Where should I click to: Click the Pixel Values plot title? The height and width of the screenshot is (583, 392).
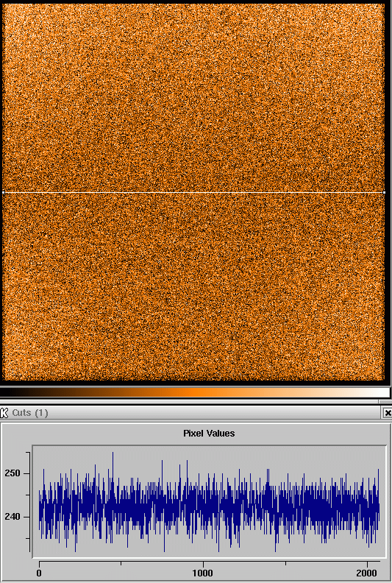pos(209,433)
